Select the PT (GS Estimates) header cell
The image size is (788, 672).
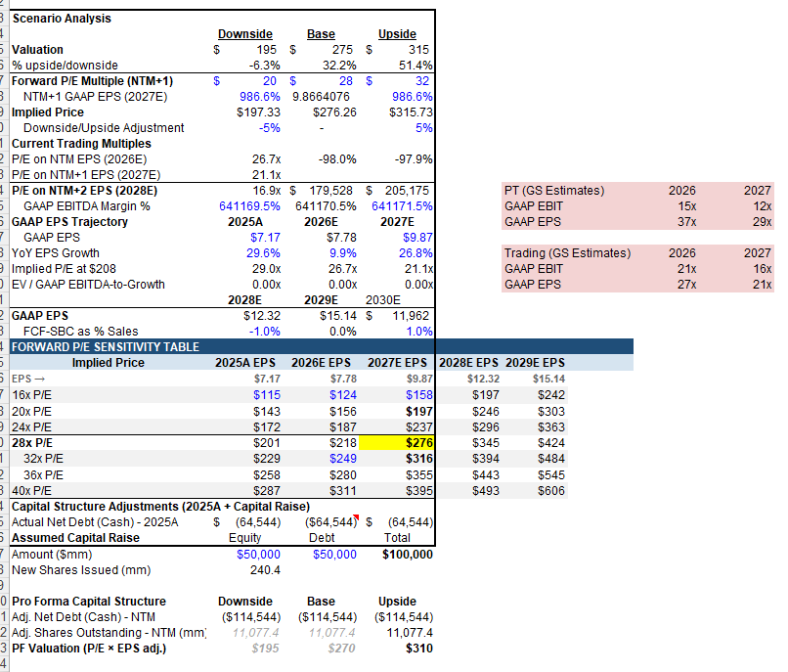553,191
